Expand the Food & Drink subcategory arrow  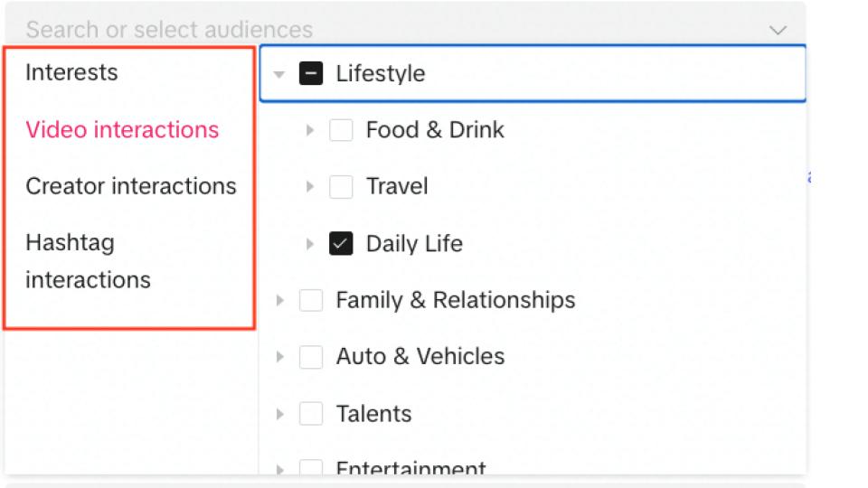coord(309,130)
